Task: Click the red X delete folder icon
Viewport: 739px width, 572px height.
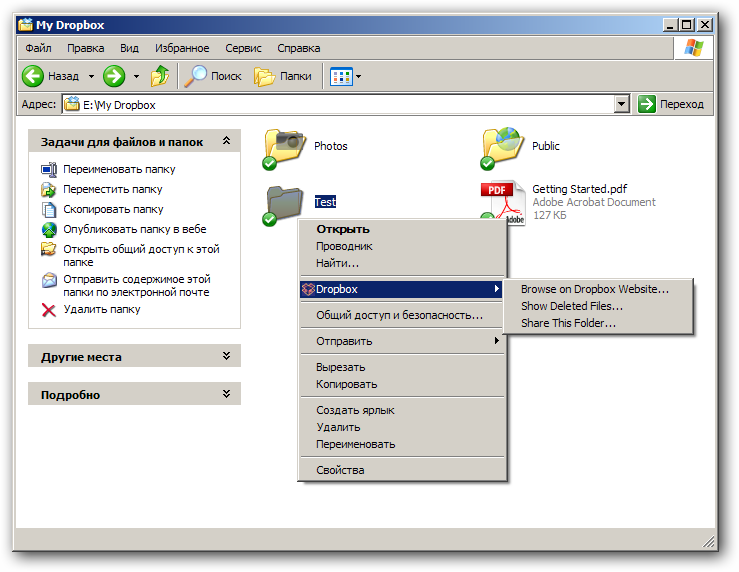Action: click(49, 310)
